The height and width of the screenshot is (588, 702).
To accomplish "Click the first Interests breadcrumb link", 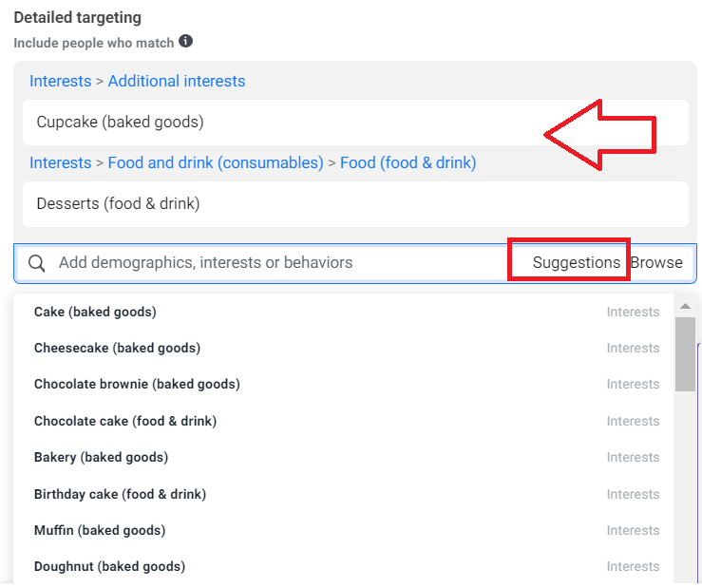I will (x=61, y=81).
